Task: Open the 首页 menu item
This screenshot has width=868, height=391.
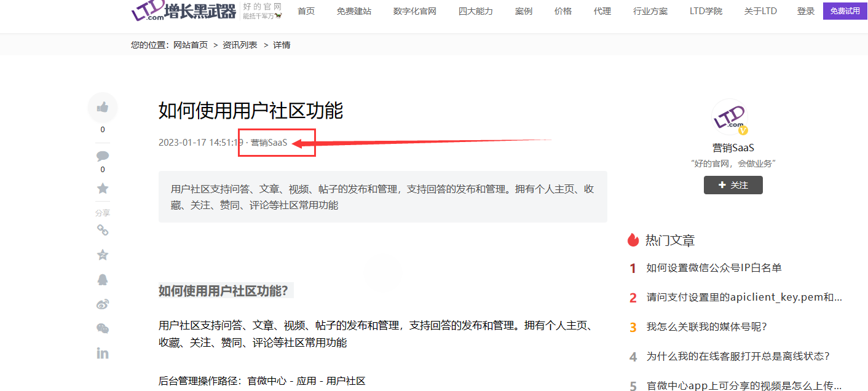Action: [306, 11]
